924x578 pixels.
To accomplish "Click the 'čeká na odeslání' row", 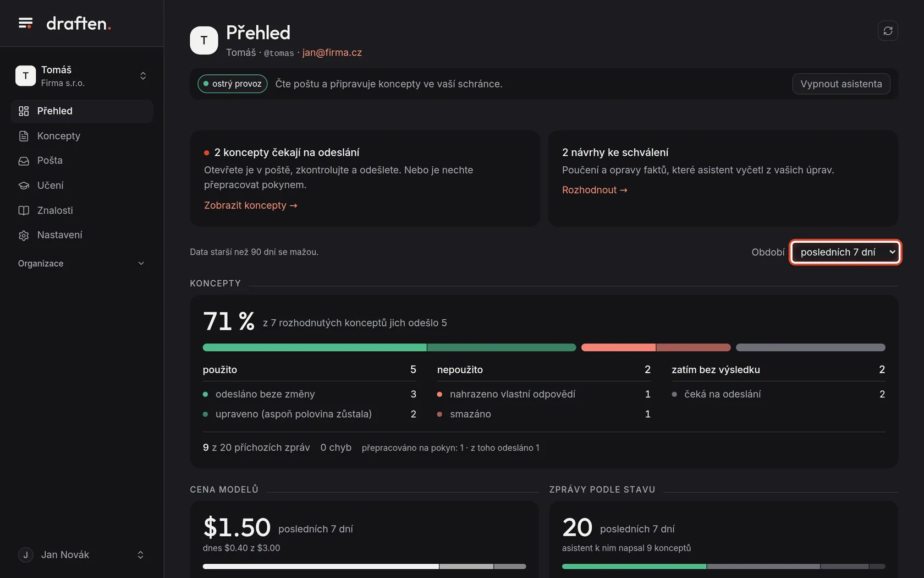I will tap(778, 394).
